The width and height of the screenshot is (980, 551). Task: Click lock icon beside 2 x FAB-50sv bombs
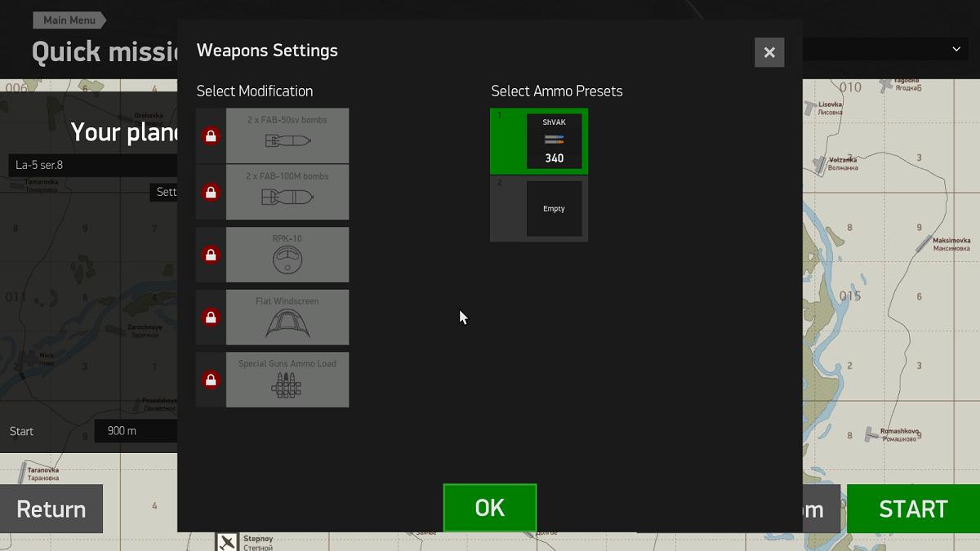pyautogui.click(x=211, y=136)
